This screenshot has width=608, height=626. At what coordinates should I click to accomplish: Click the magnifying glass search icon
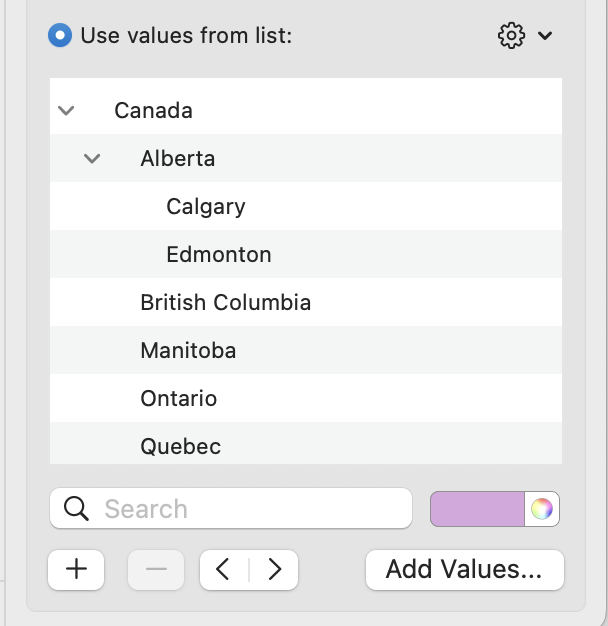[x=77, y=508]
